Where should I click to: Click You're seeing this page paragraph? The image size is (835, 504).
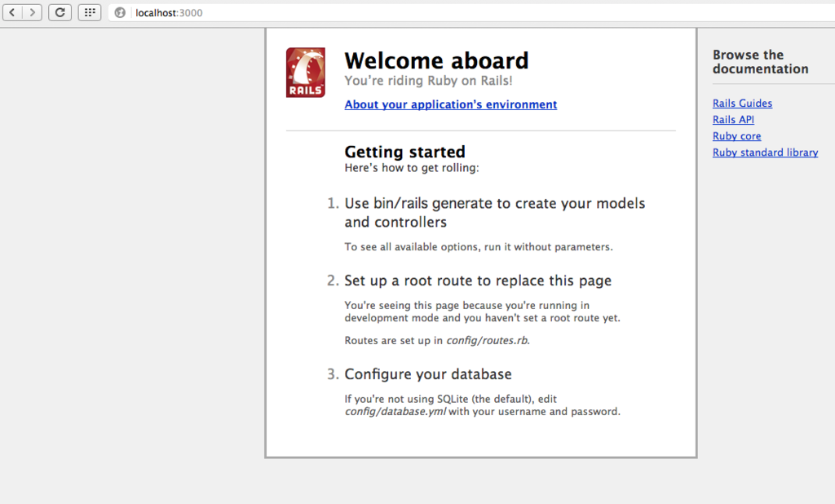(483, 312)
